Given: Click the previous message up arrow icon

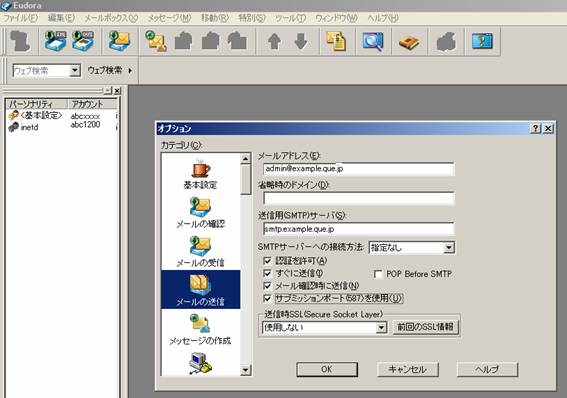Looking at the screenshot, I should [x=274, y=41].
